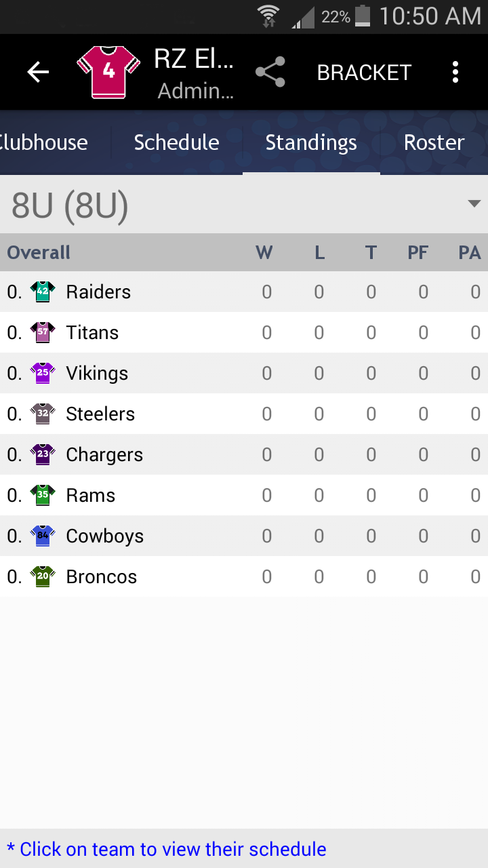
Task: Click the team schedule hint link
Action: click(x=167, y=849)
